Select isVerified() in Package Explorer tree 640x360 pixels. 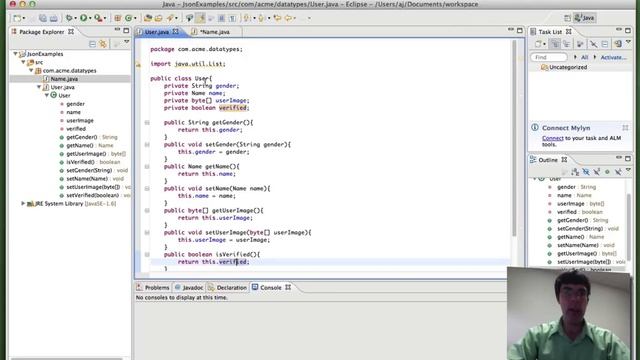[80, 162]
